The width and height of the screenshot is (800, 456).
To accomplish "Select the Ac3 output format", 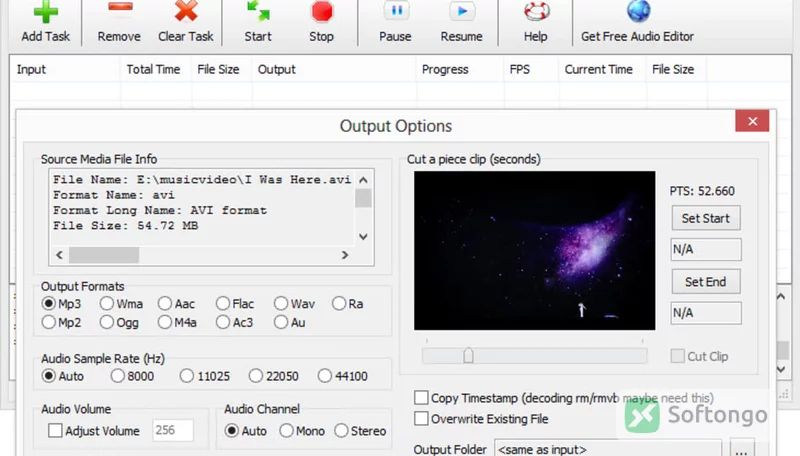I will point(223,322).
